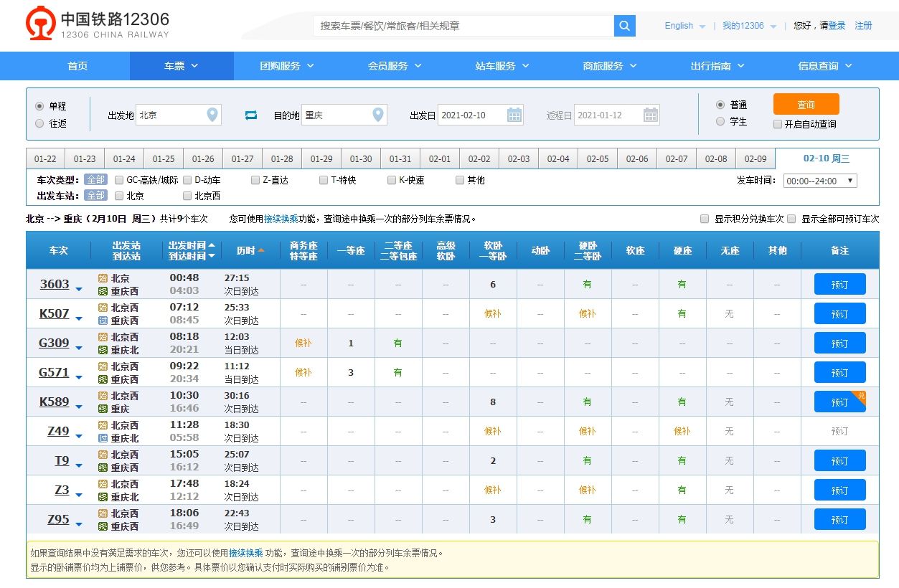Open the departure city location pin picker
Screen dimensions: 899x588
(x=212, y=114)
